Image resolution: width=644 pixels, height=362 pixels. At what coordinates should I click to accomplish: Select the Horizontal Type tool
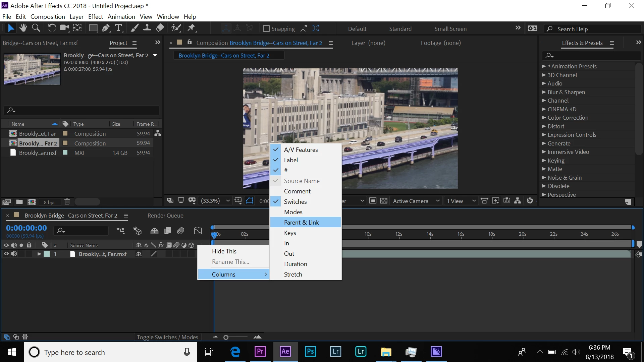[x=118, y=28]
